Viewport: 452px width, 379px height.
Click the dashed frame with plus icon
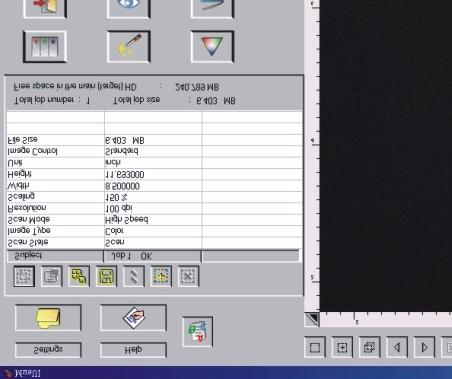(161, 276)
